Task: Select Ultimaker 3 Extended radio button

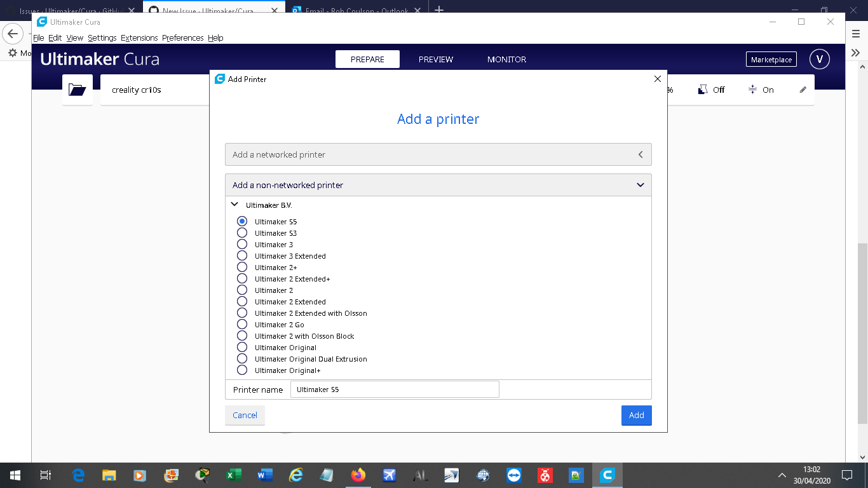Action: pos(242,255)
